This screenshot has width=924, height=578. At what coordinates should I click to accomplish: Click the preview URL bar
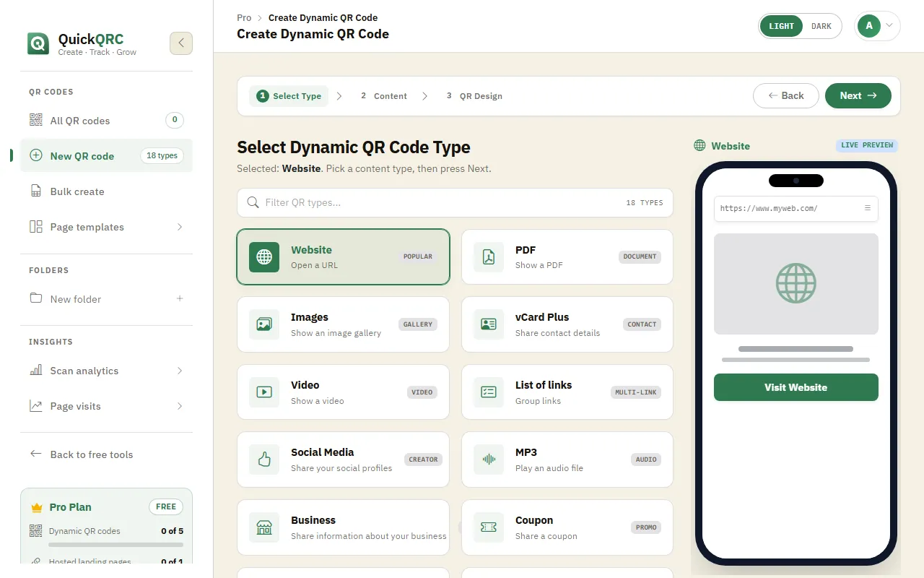(x=796, y=208)
